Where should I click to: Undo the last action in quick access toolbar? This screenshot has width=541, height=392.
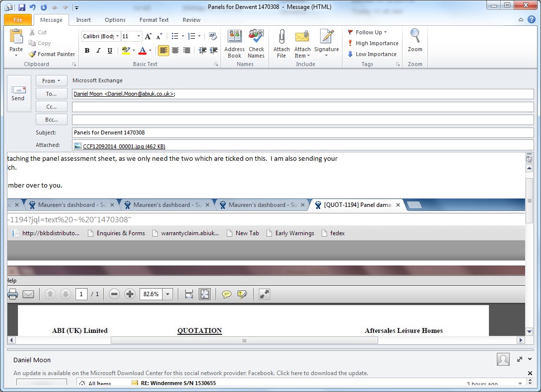click(x=32, y=7)
